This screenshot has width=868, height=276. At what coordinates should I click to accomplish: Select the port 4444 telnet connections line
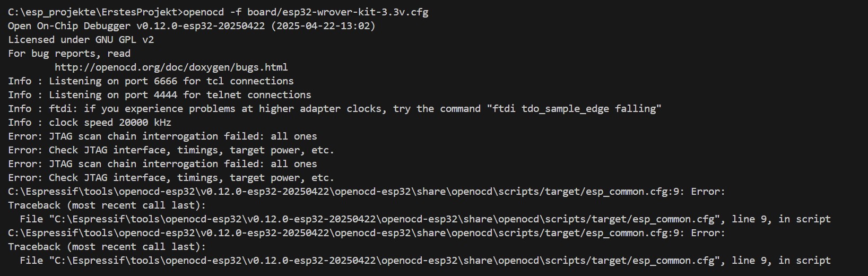click(159, 95)
